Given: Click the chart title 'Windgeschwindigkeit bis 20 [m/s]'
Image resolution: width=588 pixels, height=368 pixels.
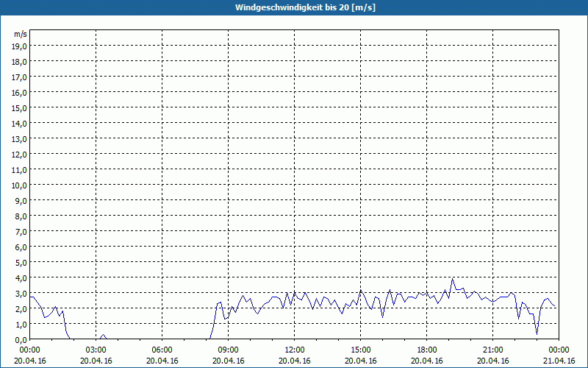Looking at the screenshot, I should pos(305,7).
